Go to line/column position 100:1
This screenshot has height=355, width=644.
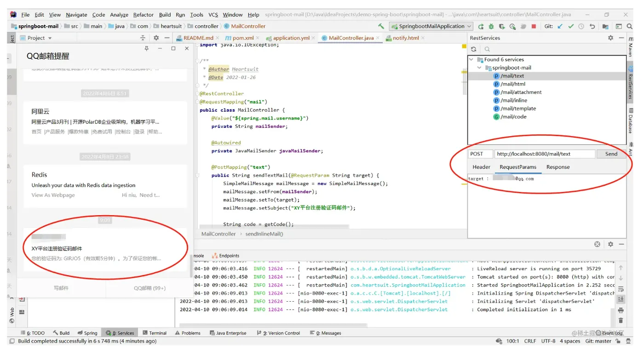pyautogui.click(x=513, y=341)
